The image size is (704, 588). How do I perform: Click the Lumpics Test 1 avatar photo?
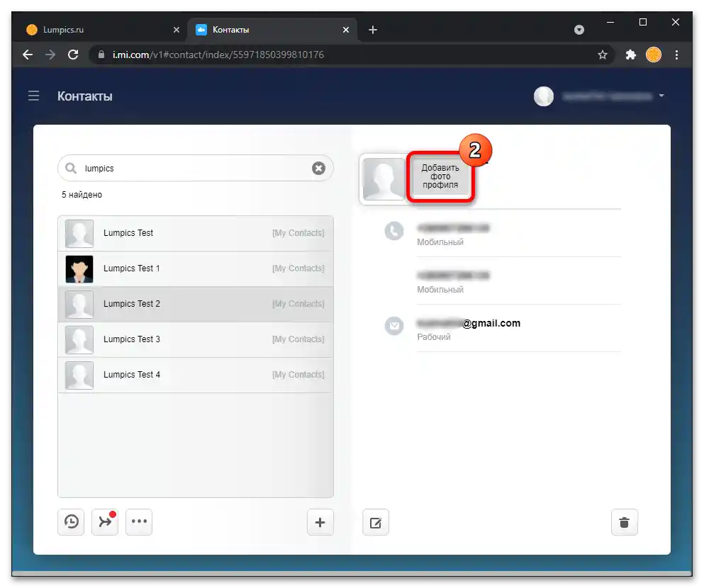click(x=79, y=268)
